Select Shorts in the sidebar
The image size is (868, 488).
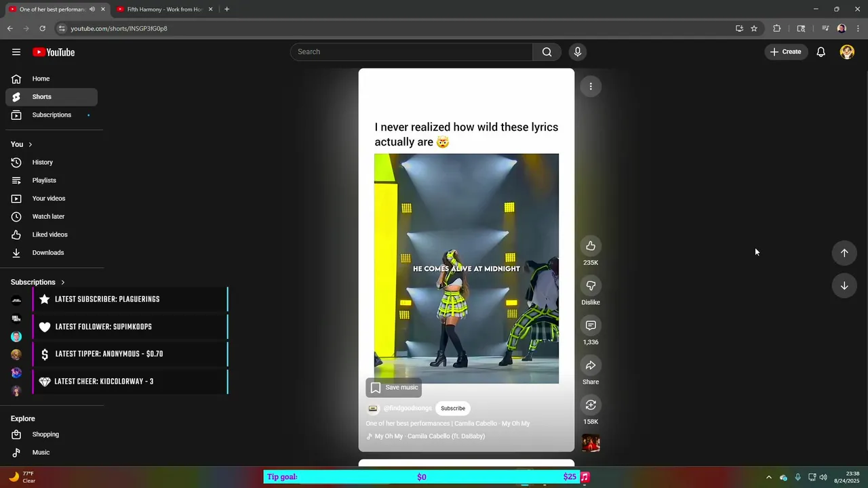pos(52,97)
